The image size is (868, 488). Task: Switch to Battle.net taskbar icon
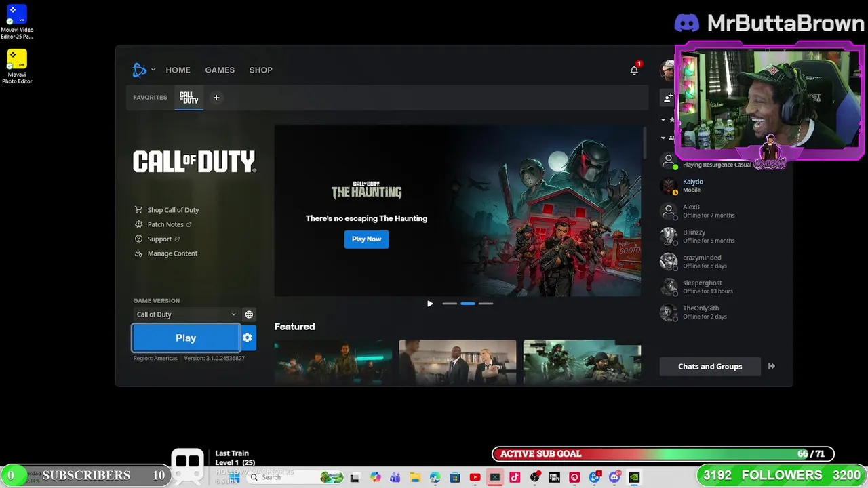[x=595, y=477]
